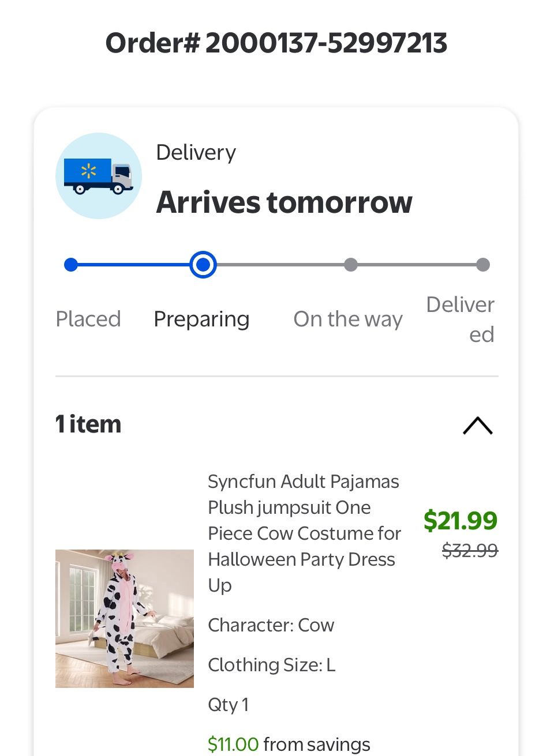Click the 1 item section header
Image resolution: width=554 pixels, height=756 pixels.
point(88,424)
